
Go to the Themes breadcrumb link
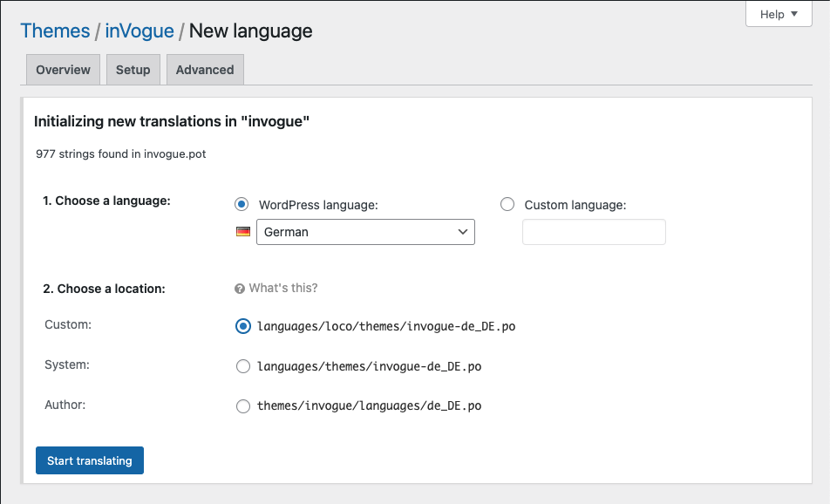click(55, 31)
